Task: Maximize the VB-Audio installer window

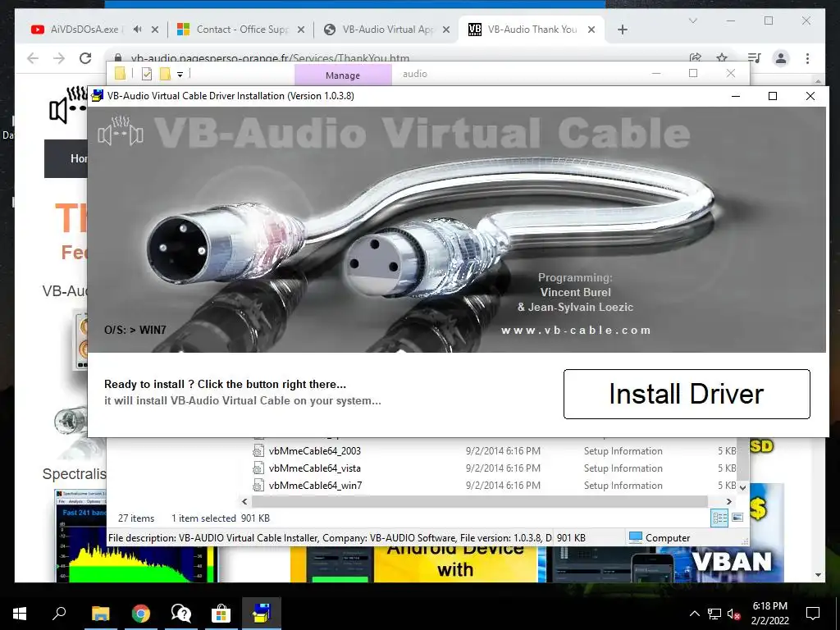Action: (x=773, y=96)
